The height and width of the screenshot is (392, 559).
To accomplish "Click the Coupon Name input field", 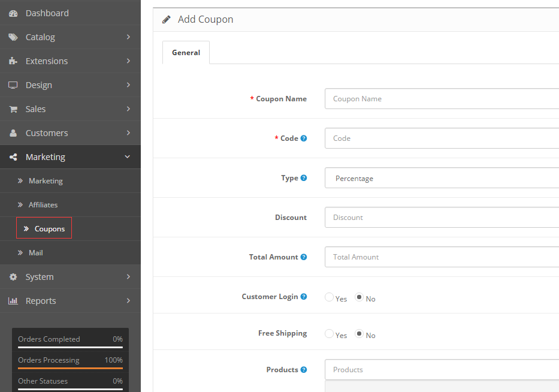I will click(442, 99).
